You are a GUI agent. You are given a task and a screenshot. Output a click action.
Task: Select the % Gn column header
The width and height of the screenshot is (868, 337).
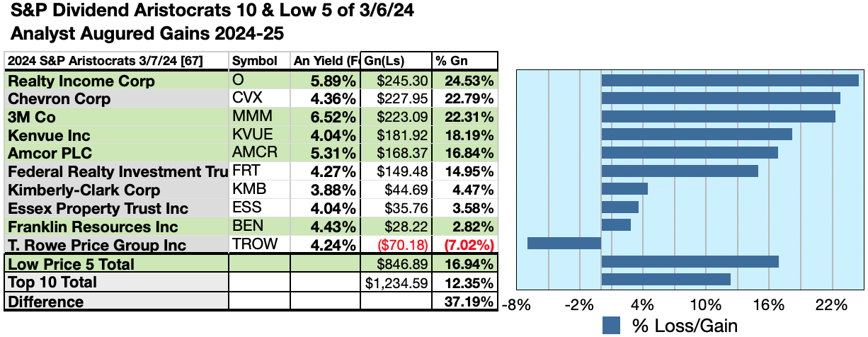[x=465, y=61]
